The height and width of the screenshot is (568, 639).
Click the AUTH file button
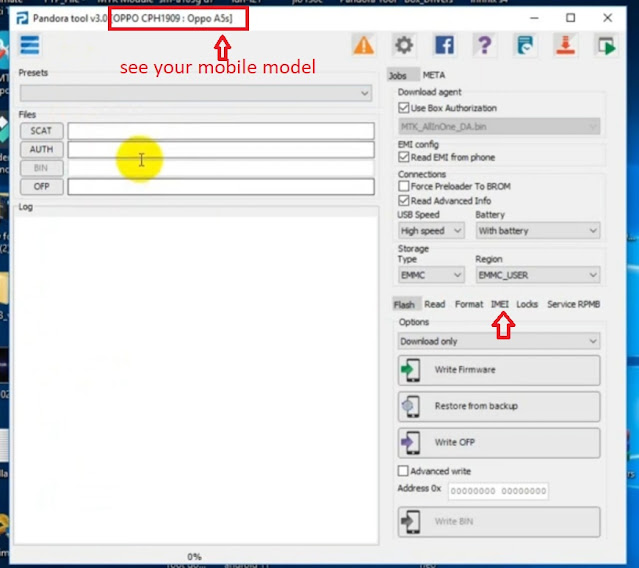(42, 150)
